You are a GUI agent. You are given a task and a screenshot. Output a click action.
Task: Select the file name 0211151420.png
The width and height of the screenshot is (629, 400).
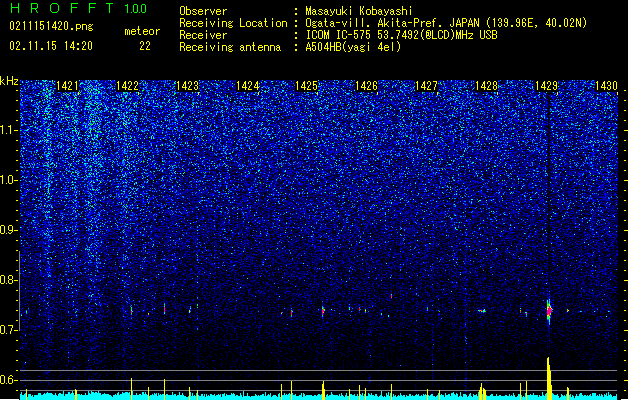click(x=51, y=26)
